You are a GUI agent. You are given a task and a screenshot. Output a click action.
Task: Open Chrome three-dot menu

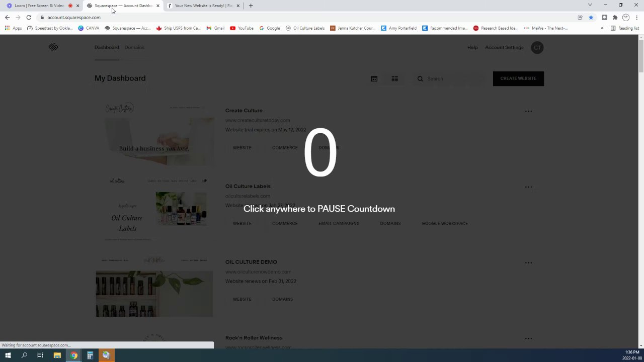(x=636, y=17)
